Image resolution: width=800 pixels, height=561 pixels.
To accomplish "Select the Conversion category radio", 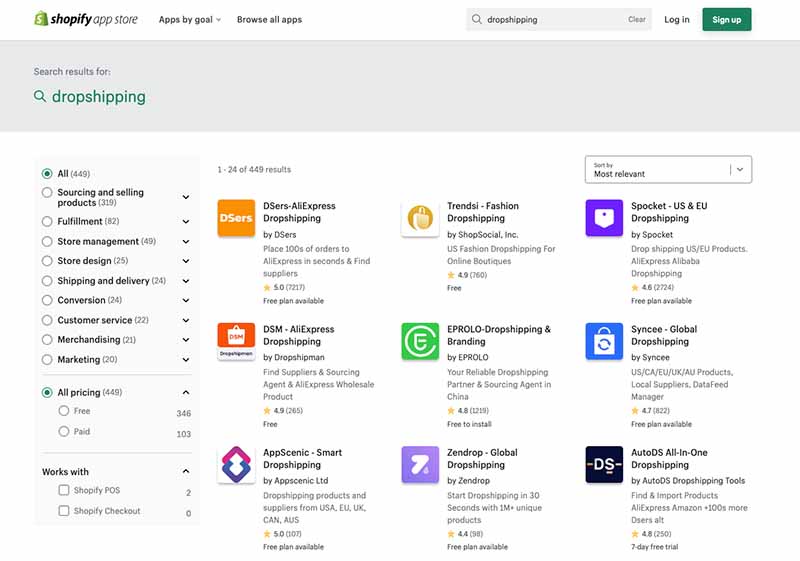I will (x=47, y=300).
